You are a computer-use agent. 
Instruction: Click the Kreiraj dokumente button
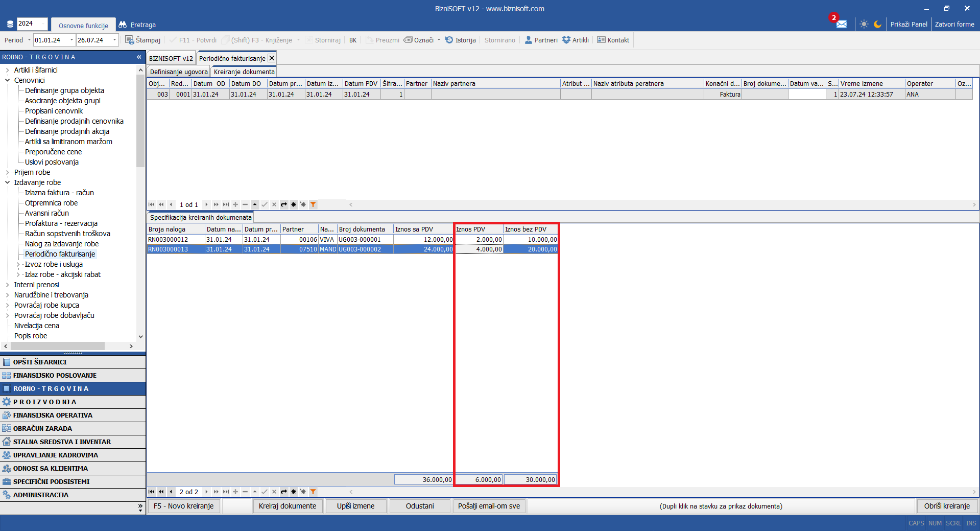click(287, 506)
